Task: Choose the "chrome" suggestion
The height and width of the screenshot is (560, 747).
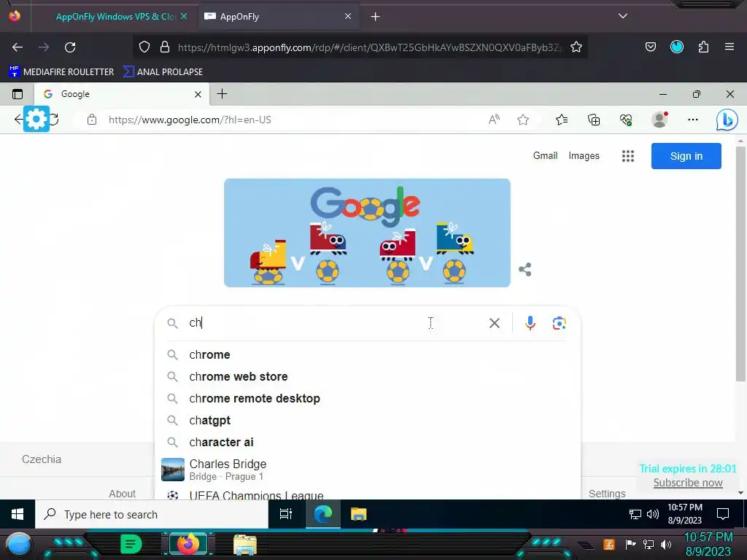Action: pos(368,355)
